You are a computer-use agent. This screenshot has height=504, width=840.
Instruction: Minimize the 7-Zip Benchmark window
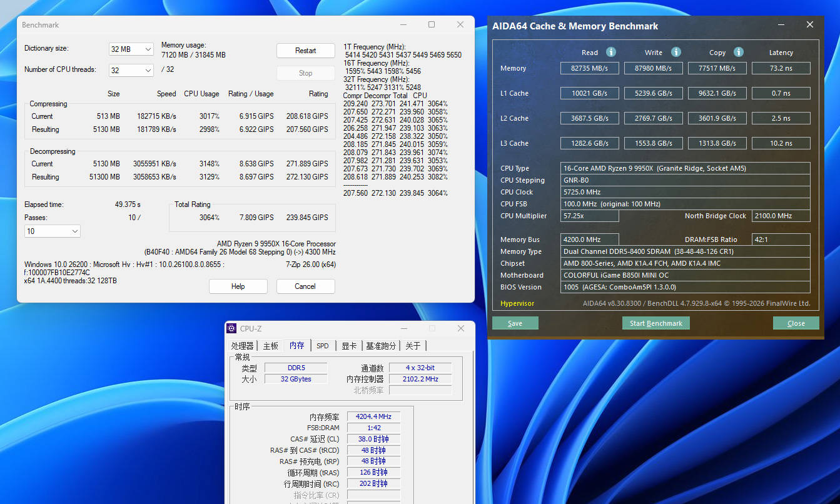[x=402, y=24]
